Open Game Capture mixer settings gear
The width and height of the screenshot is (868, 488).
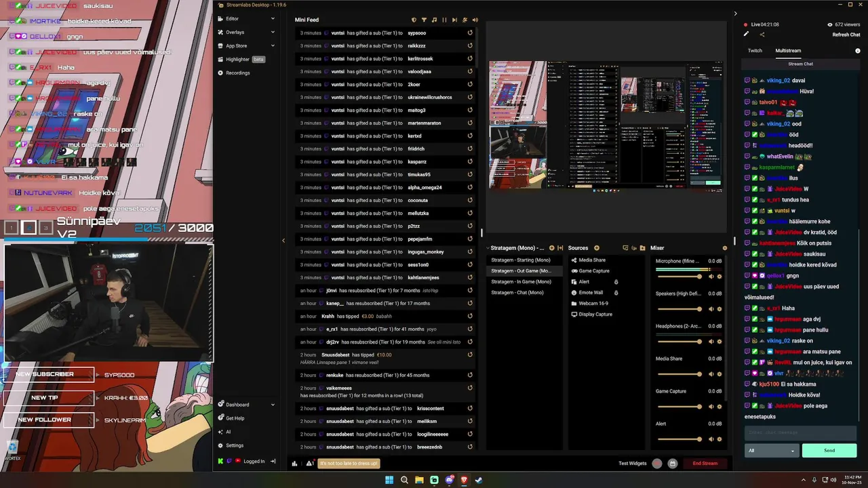pos(719,407)
